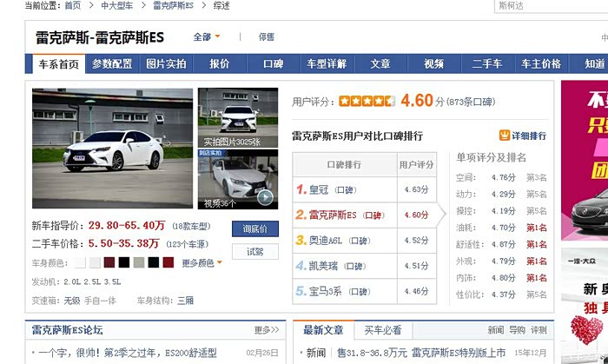
Task: Open the 奥迪A6L ranking link
Action: (x=326, y=241)
